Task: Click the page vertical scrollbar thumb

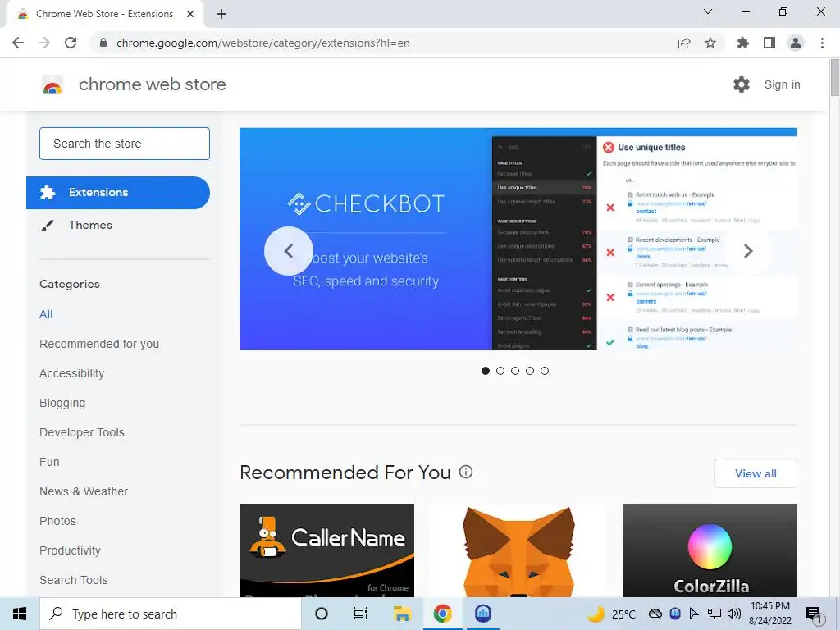Action: [x=834, y=78]
